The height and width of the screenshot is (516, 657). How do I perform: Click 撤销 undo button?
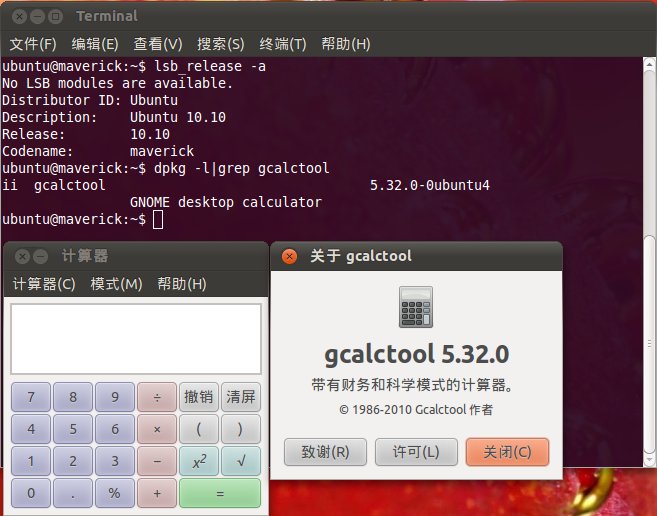tap(199, 397)
